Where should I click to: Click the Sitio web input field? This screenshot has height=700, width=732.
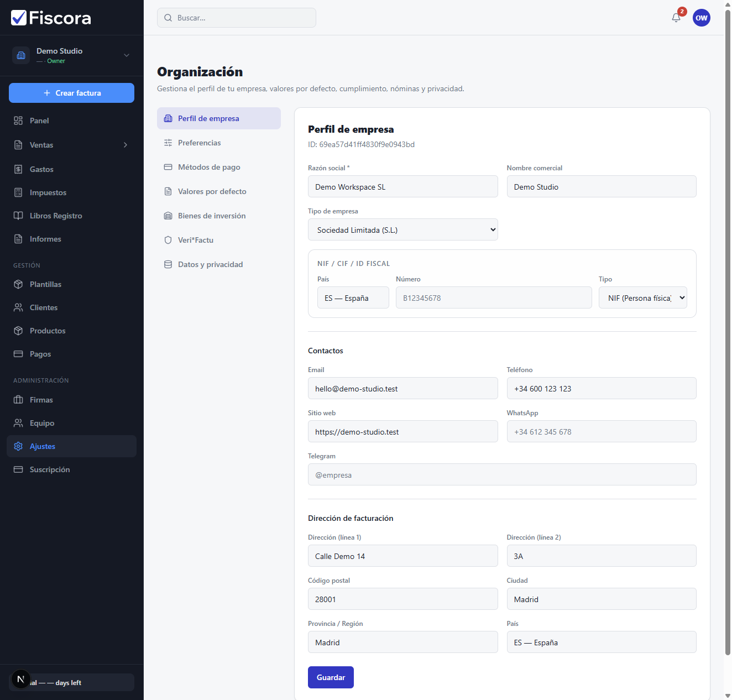pos(402,431)
